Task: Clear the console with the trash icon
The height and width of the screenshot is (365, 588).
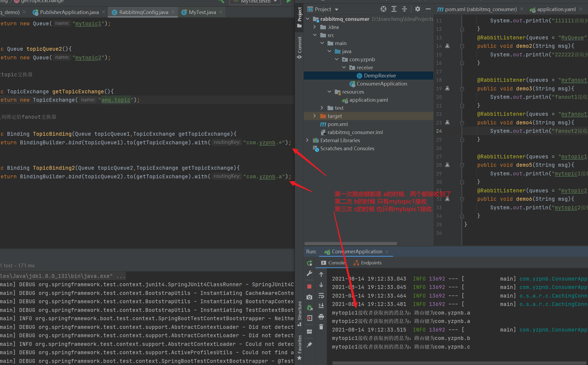Action: point(321,327)
